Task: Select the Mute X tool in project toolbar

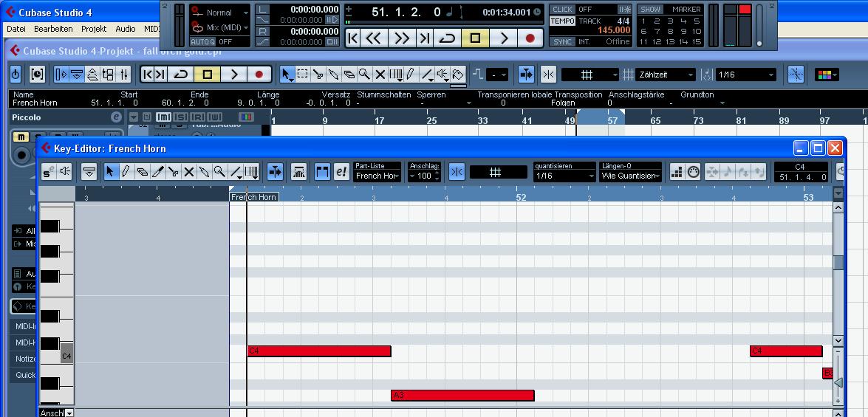Action: pyautogui.click(x=380, y=74)
